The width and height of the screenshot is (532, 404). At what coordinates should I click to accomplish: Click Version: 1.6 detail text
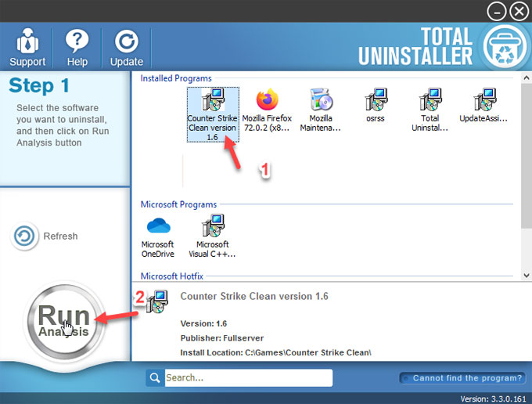[203, 323]
